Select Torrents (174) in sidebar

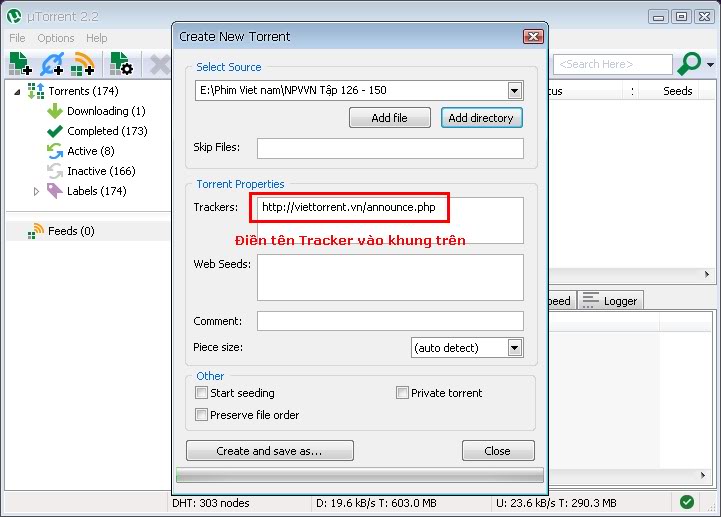click(x=83, y=91)
